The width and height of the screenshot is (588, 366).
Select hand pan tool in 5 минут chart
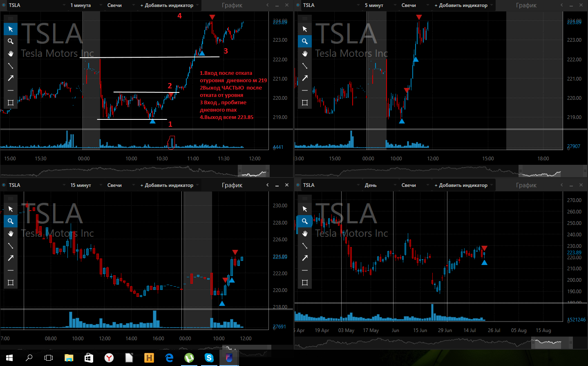305,54
